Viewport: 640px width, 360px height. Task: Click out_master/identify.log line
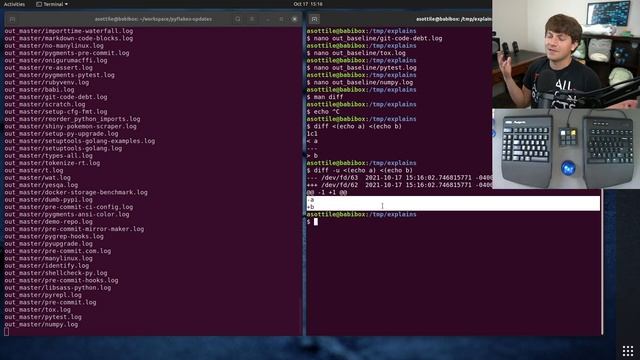click(x=47, y=266)
